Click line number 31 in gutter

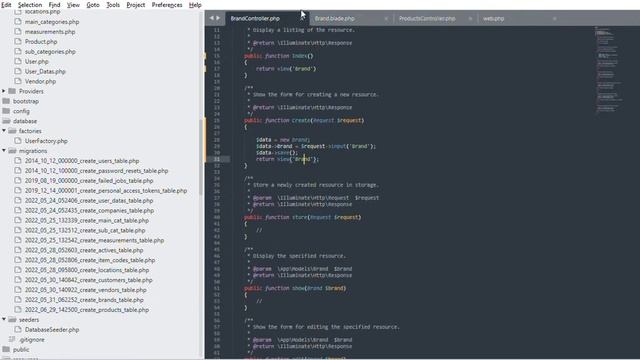pos(216,159)
